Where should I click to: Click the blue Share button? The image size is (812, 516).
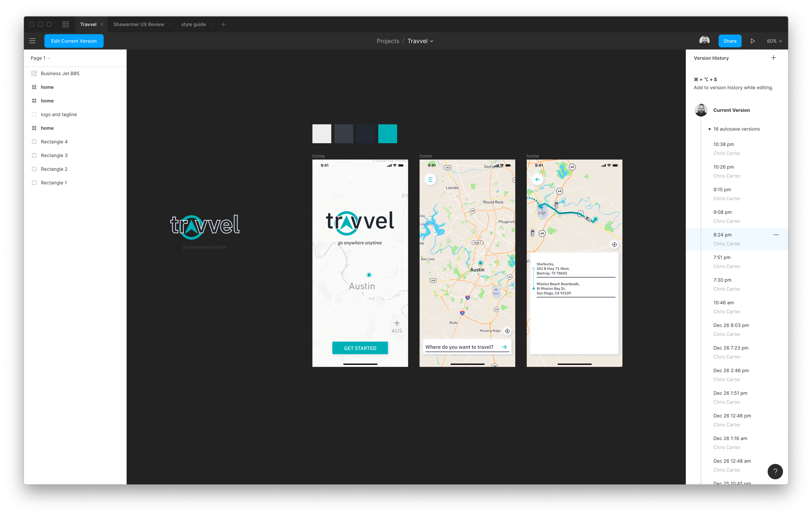[x=730, y=41]
